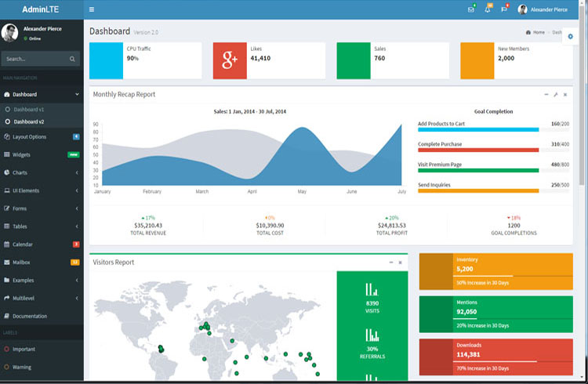This screenshot has height=384, width=588.
Task: Click the hamburger sidebar toggle icon
Action: [x=92, y=9]
